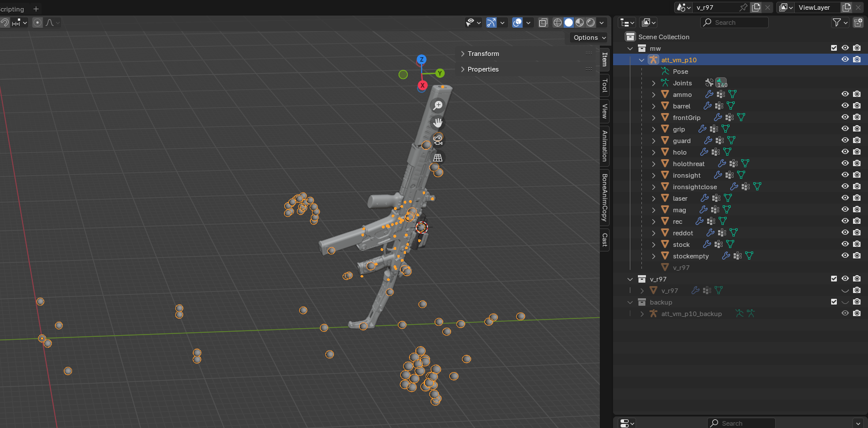The height and width of the screenshot is (428, 868).
Task: Open the outliner filter dropdown
Action: (840, 22)
